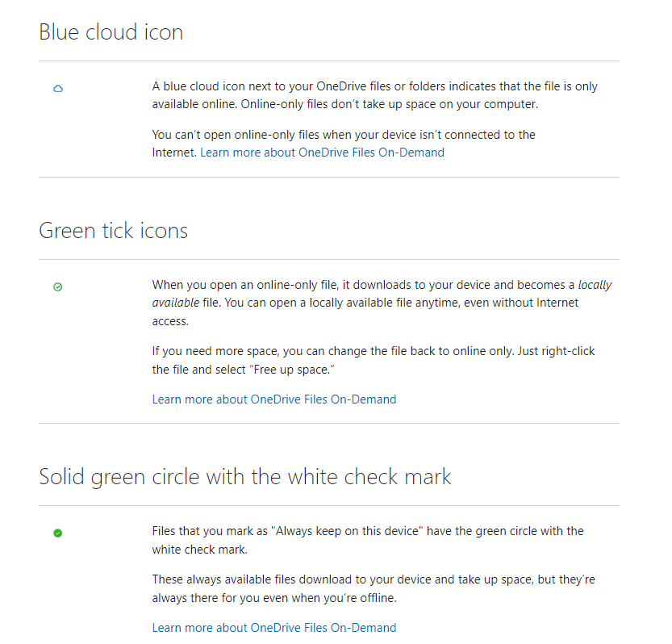Open Files On-Demand link under Blue cloud section
672x644 pixels.
point(322,153)
